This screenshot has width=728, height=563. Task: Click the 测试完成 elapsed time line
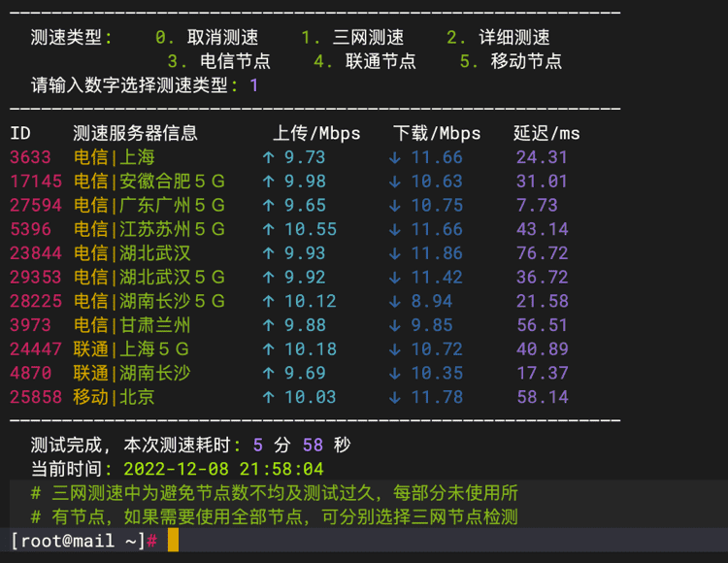pyautogui.click(x=191, y=446)
